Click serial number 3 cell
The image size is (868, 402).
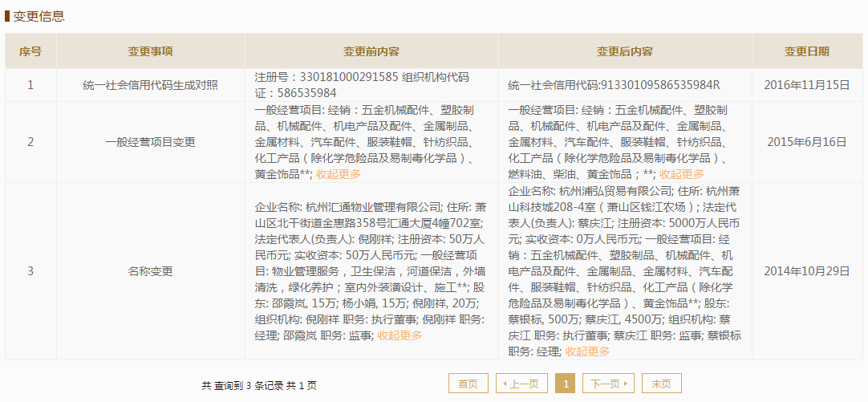point(30,271)
